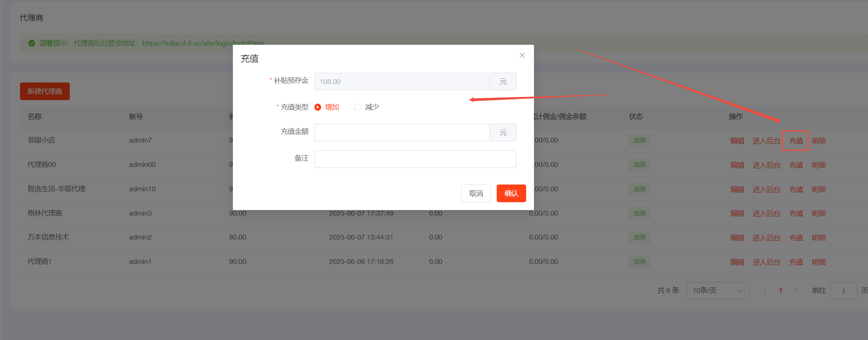The height and width of the screenshot is (340, 868).
Task: Click 进入后台 for 万本信息技术 row
Action: (766, 238)
